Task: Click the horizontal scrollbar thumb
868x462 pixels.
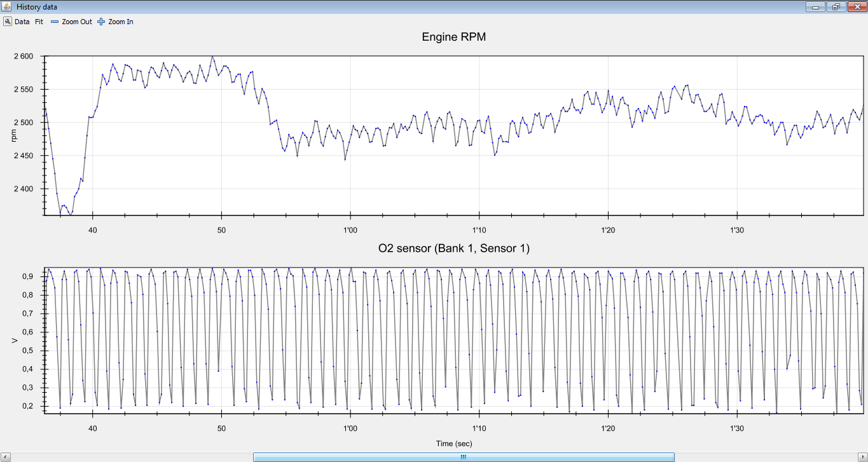Action: point(463,457)
